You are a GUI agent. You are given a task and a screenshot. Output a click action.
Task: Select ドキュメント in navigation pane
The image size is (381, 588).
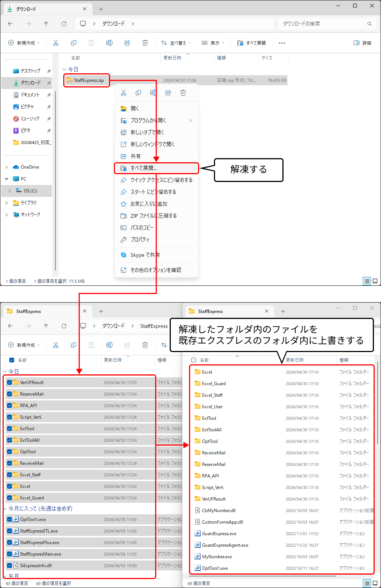click(30, 95)
